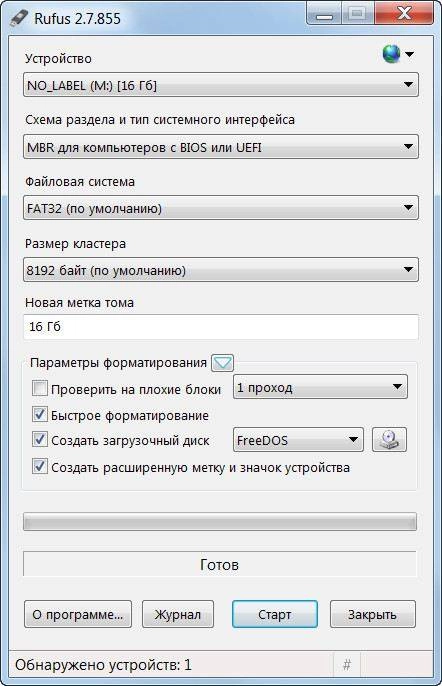Open the FreeDOS boot type dropdown
Viewport: 442px width, 686px height.
(x=298, y=440)
